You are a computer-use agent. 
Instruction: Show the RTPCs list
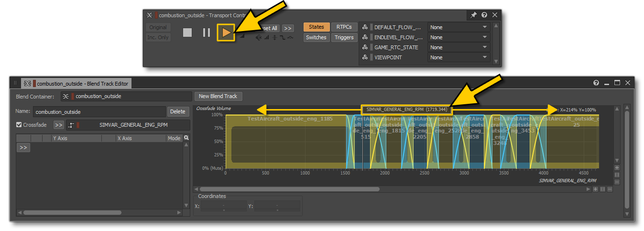click(344, 27)
